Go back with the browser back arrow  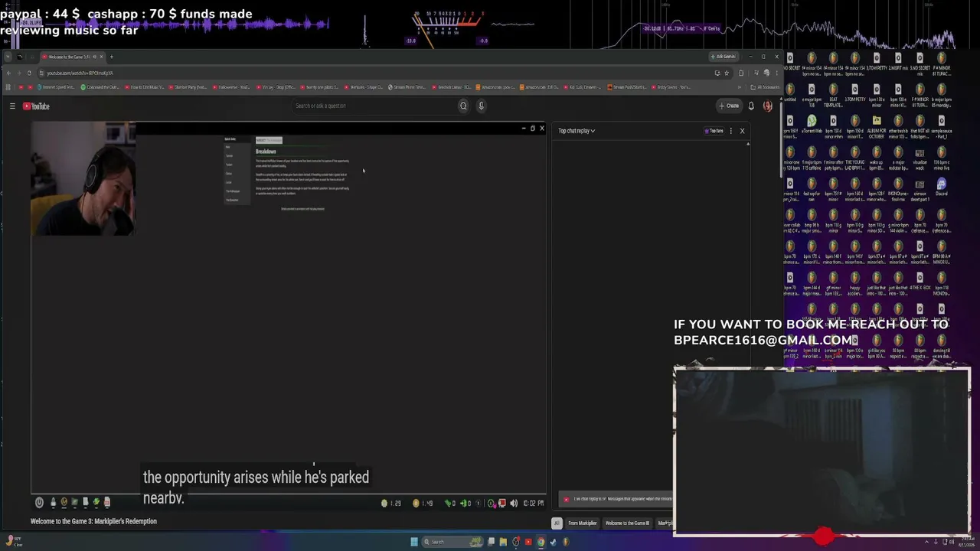pyautogui.click(x=8, y=73)
